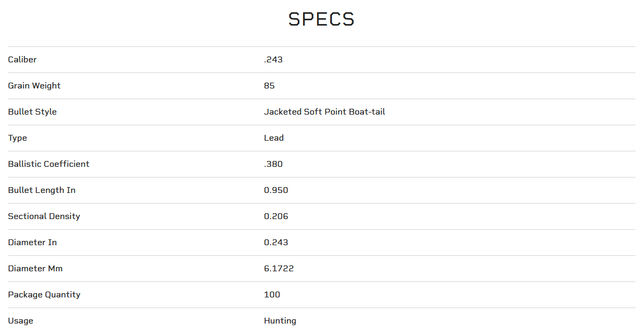Click the Ballistic Coefficient label
Screen dimensions: 644x331
tap(49, 164)
